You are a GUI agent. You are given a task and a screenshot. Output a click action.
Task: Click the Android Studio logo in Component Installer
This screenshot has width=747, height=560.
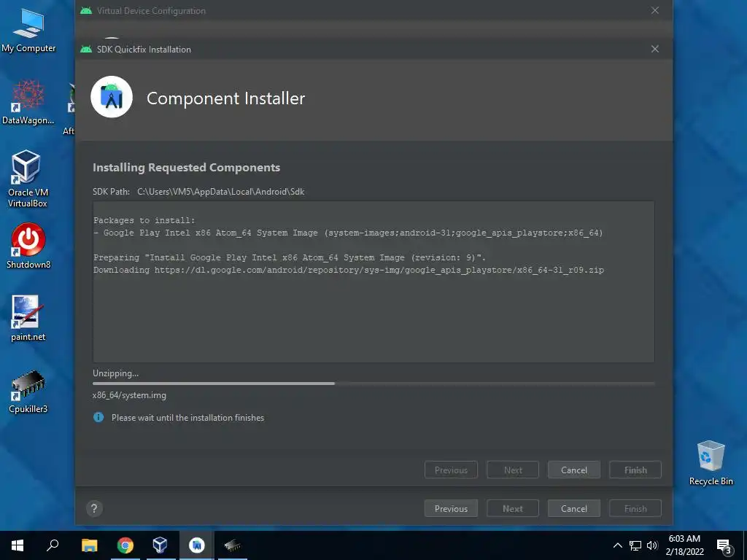point(112,97)
